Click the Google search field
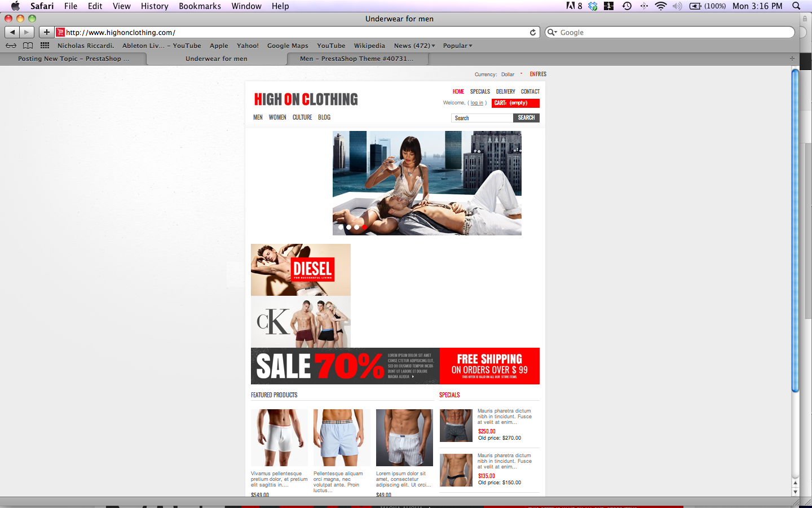This screenshot has height=508, width=812. click(670, 32)
